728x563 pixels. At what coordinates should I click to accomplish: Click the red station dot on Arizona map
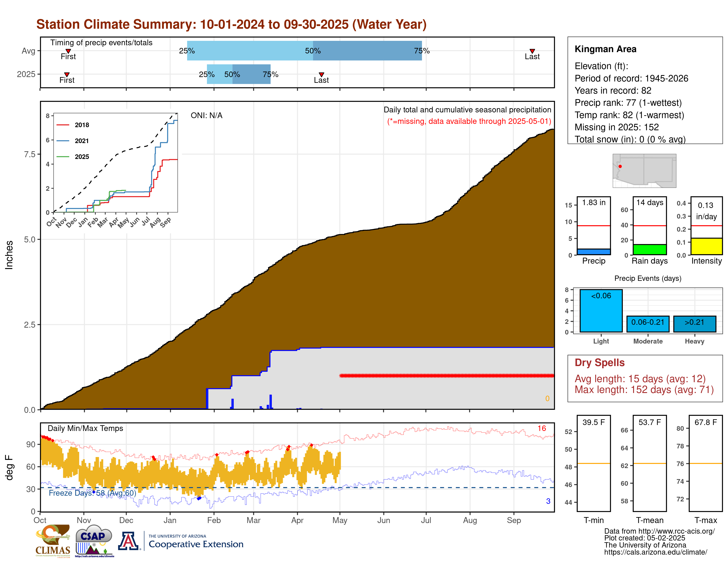click(620, 166)
